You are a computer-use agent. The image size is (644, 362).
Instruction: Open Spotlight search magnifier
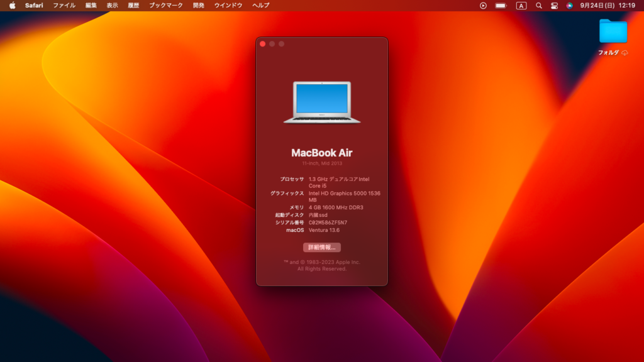click(x=539, y=5)
